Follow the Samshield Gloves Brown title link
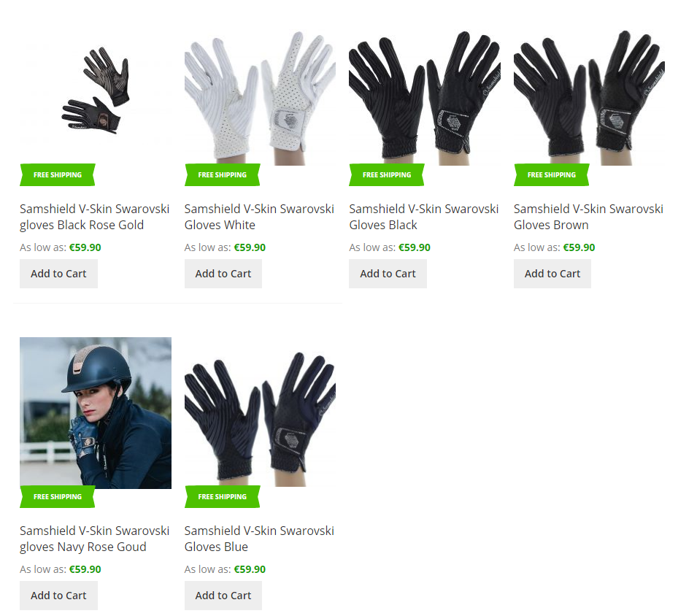 [588, 217]
